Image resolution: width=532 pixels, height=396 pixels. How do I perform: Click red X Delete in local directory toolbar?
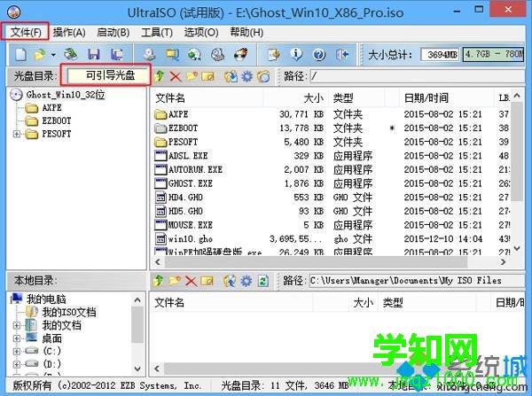point(191,281)
